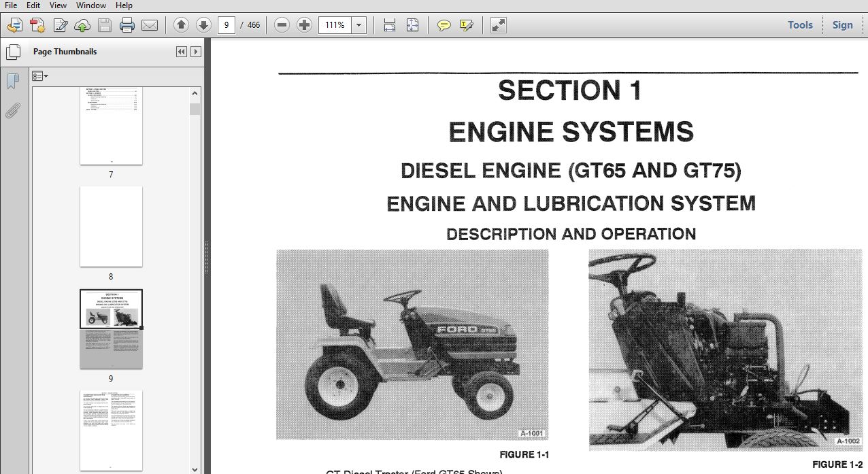Go to previous page with up arrow
The width and height of the screenshot is (868, 474).
[x=181, y=25]
